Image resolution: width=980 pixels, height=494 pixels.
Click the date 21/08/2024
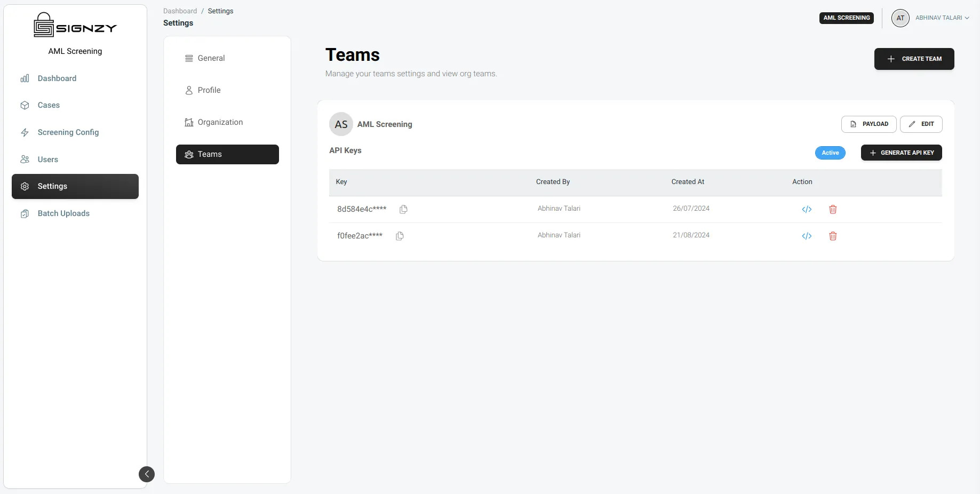click(691, 235)
